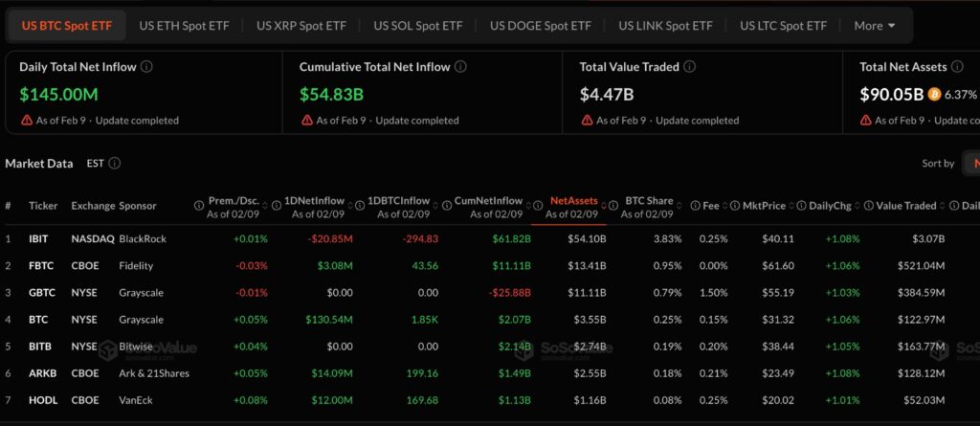The width and height of the screenshot is (980, 426).
Task: Open info icon before 1DBTCInflow column header
Action: tap(360, 206)
